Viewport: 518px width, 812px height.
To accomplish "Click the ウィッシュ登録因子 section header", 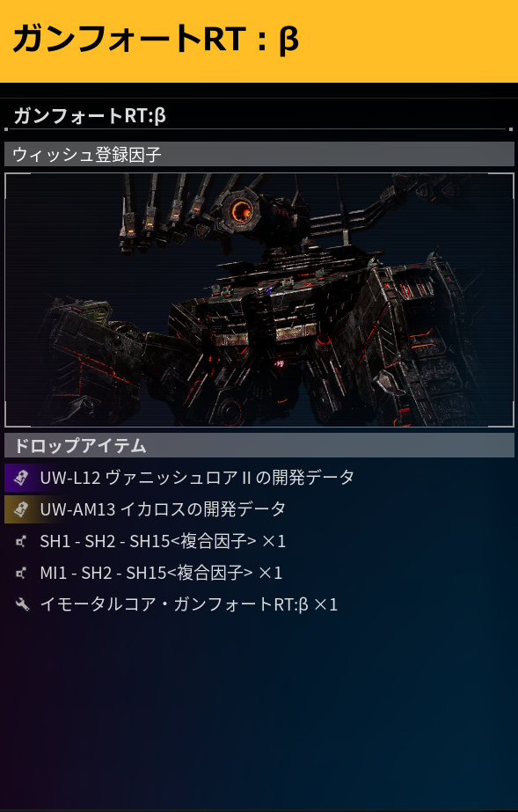I will click(x=259, y=154).
